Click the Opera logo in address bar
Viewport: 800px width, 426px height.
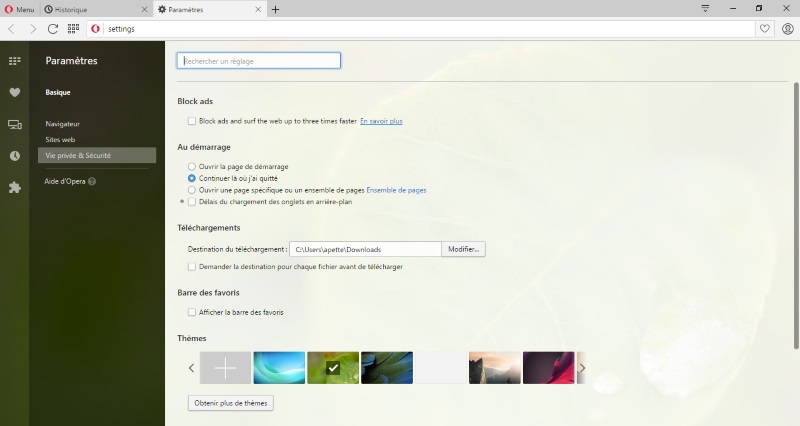pyautogui.click(x=95, y=29)
